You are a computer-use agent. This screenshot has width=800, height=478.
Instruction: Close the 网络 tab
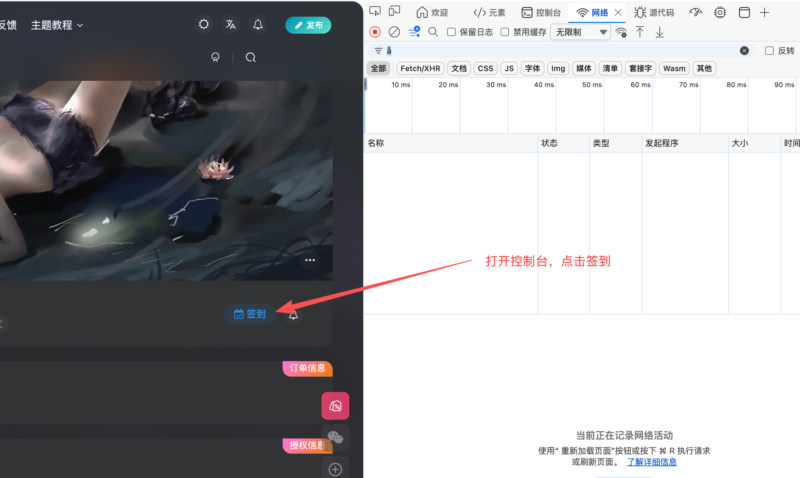tap(618, 12)
